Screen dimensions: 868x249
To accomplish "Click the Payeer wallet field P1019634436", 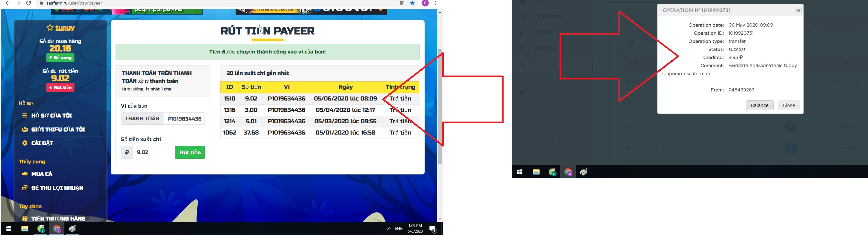I will [x=184, y=119].
